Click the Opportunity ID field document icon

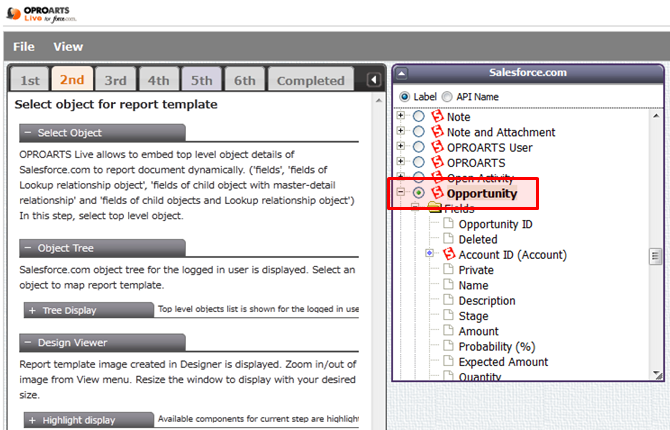pyautogui.click(x=448, y=223)
